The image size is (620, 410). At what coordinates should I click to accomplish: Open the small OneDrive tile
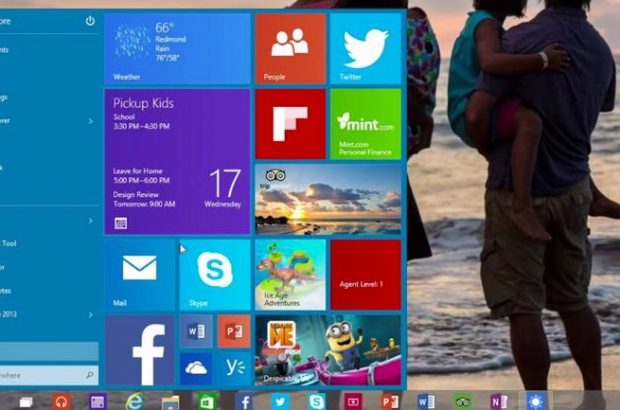(196, 368)
